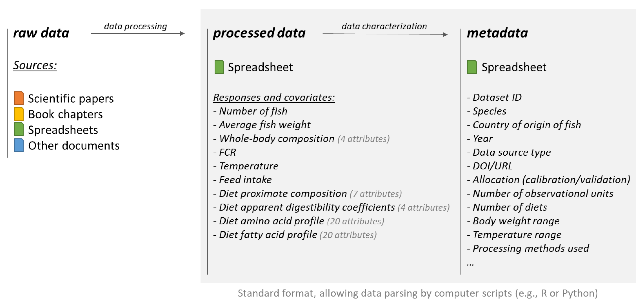The width and height of the screenshot is (644, 303).
Task: Click the Standard format caption text
Action: pyautogui.click(x=417, y=293)
